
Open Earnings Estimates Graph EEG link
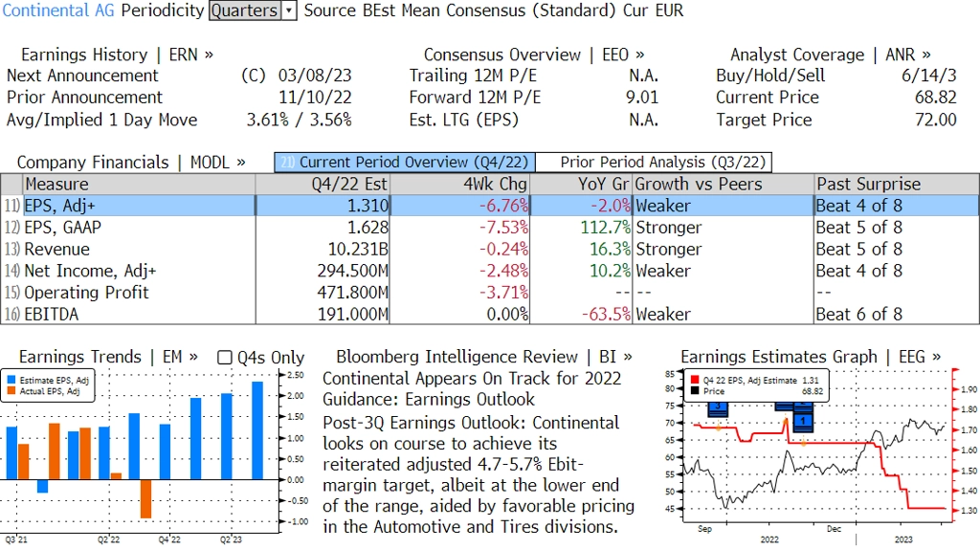tap(811, 358)
